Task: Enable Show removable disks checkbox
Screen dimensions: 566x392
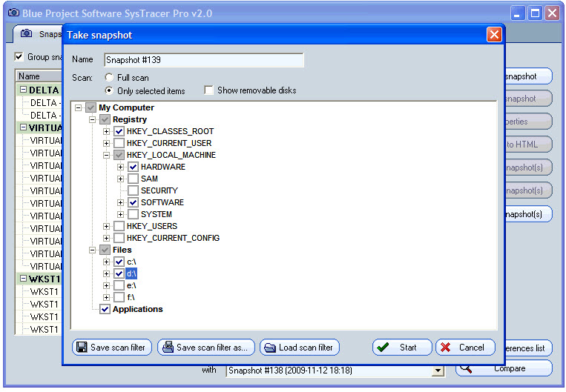Action: [208, 90]
